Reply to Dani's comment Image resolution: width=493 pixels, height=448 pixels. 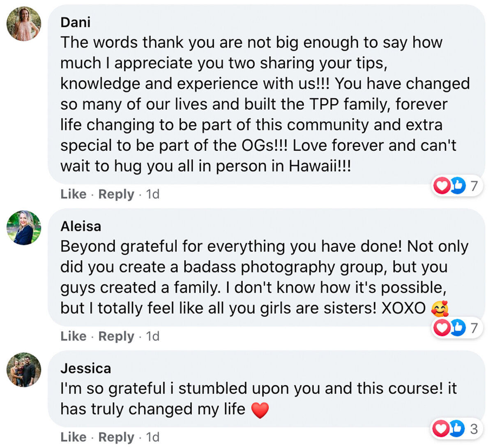[116, 194]
